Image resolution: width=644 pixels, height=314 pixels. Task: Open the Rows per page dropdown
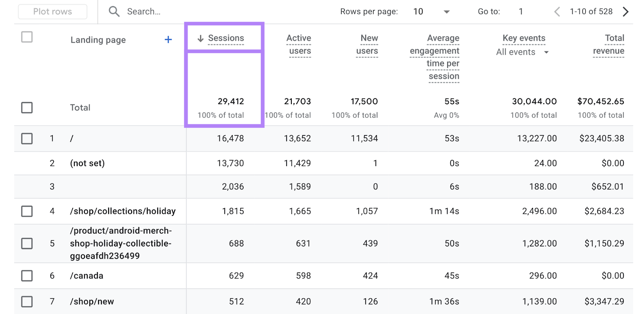446,12
